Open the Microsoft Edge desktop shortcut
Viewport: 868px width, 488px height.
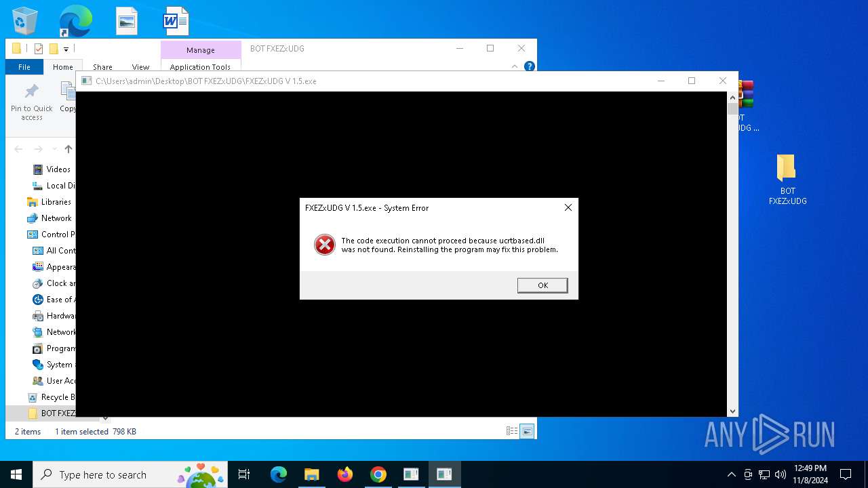coord(75,21)
